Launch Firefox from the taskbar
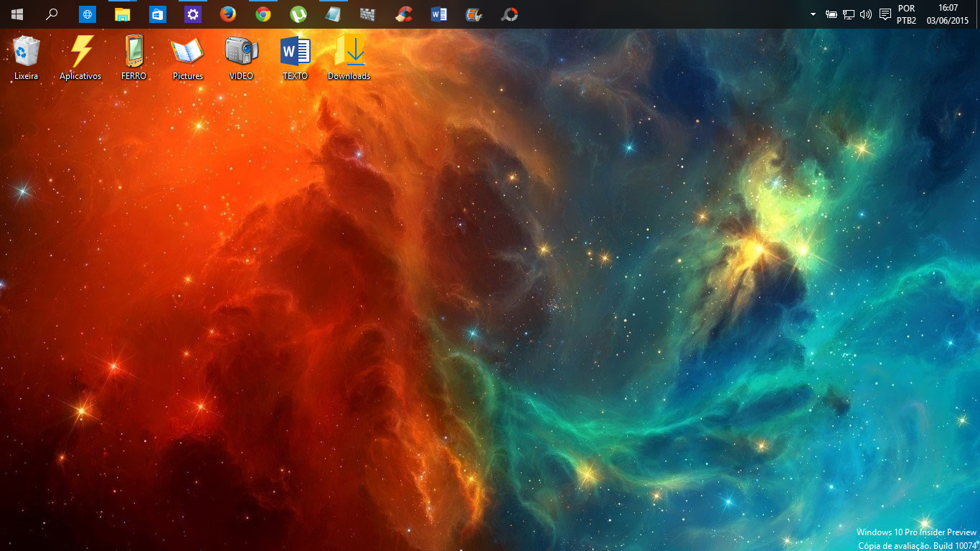The width and height of the screenshot is (980, 551). pos(228,14)
